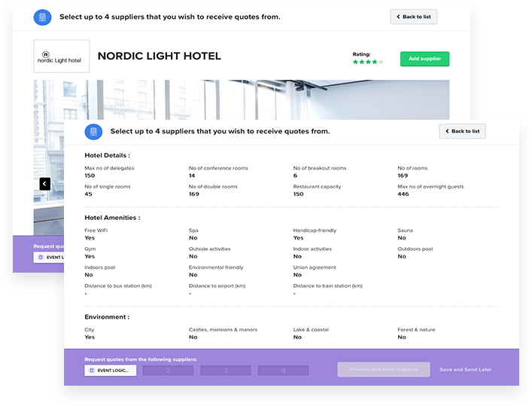The width and height of the screenshot is (532, 406).
Task: Click empty supplier slot 2
Action: [x=169, y=371]
